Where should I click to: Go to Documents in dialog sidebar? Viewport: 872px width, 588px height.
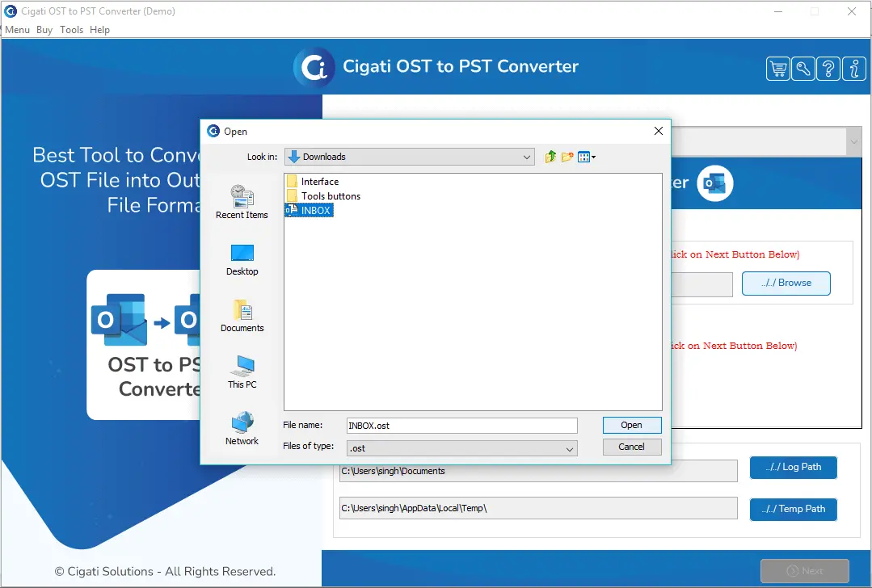pyautogui.click(x=242, y=316)
